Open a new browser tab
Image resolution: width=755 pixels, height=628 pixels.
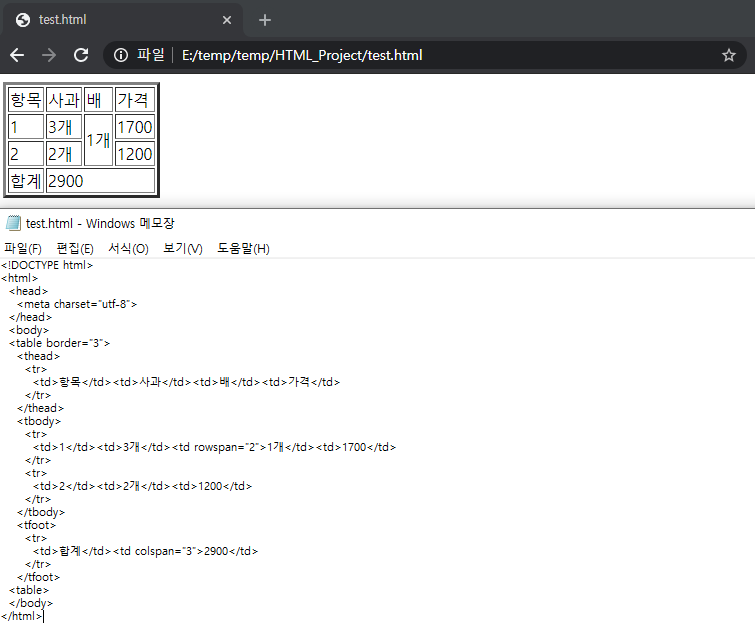(265, 20)
